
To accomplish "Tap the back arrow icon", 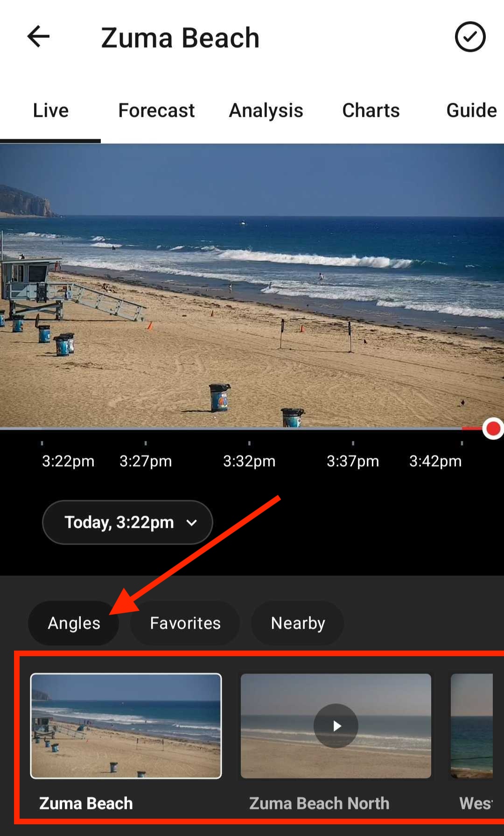I will (x=38, y=37).
